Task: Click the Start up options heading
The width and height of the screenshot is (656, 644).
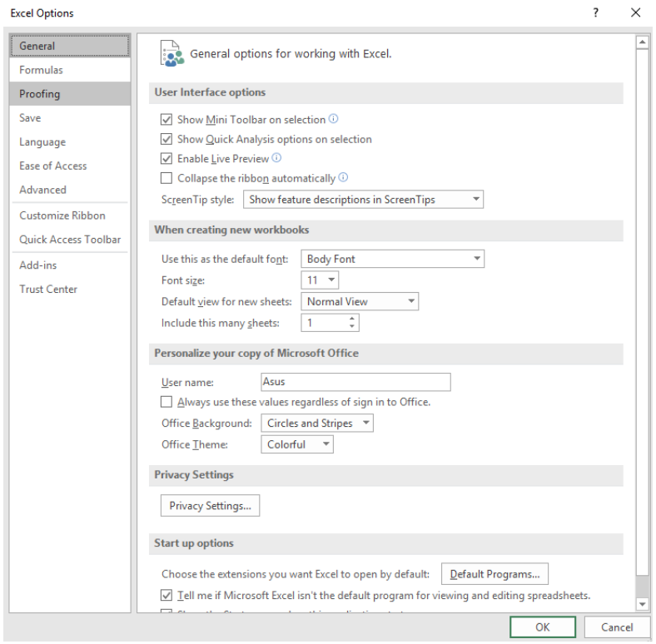Action: tap(194, 543)
